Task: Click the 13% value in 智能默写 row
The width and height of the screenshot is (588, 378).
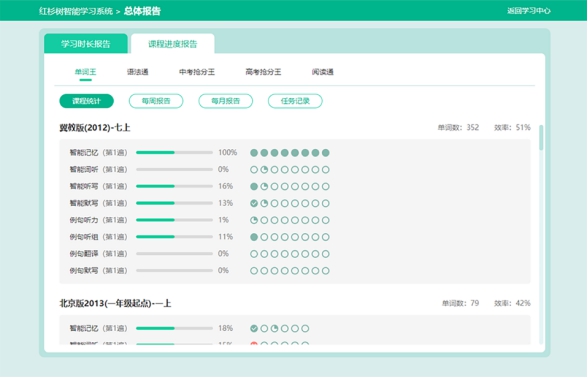Action: pos(225,203)
